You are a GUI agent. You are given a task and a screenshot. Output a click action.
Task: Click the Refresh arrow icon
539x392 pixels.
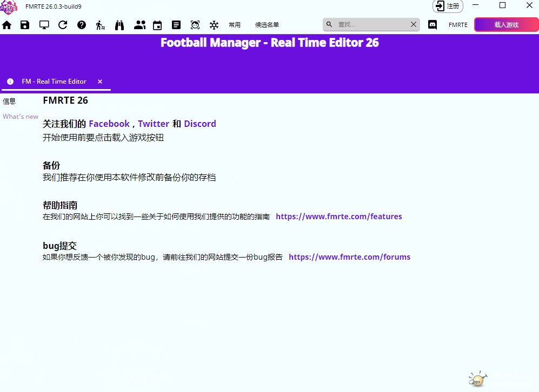pyautogui.click(x=63, y=25)
